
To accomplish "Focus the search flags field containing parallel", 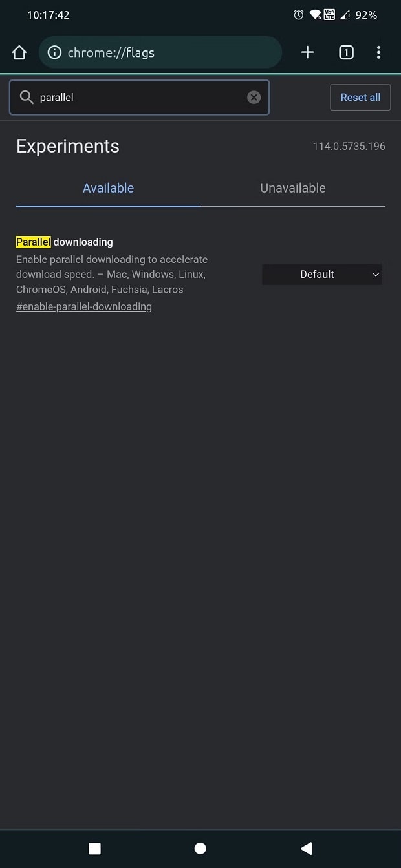I will point(139,97).
